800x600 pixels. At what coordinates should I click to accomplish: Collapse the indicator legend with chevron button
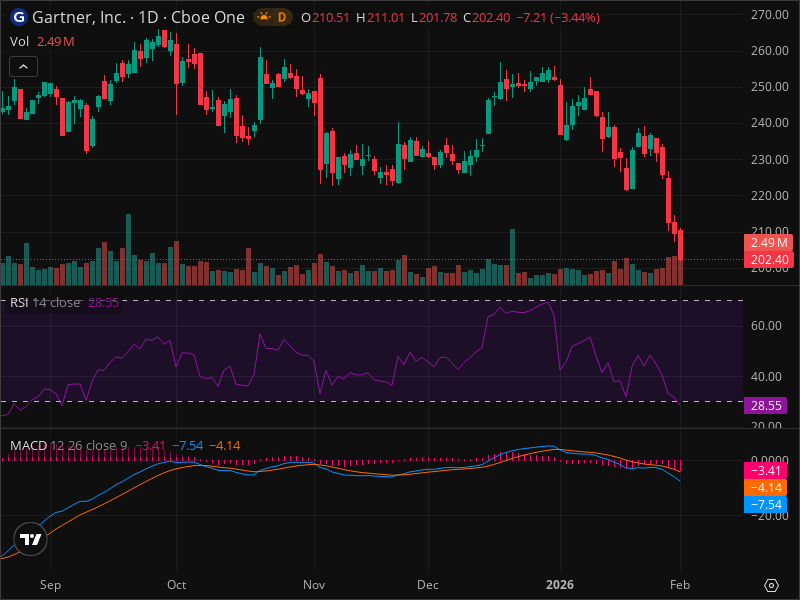click(x=23, y=66)
